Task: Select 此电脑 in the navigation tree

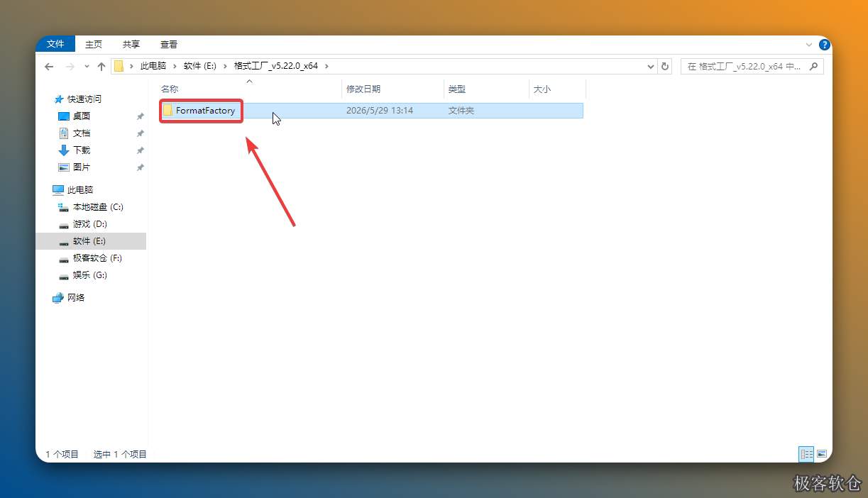Action: pyautogui.click(x=80, y=190)
